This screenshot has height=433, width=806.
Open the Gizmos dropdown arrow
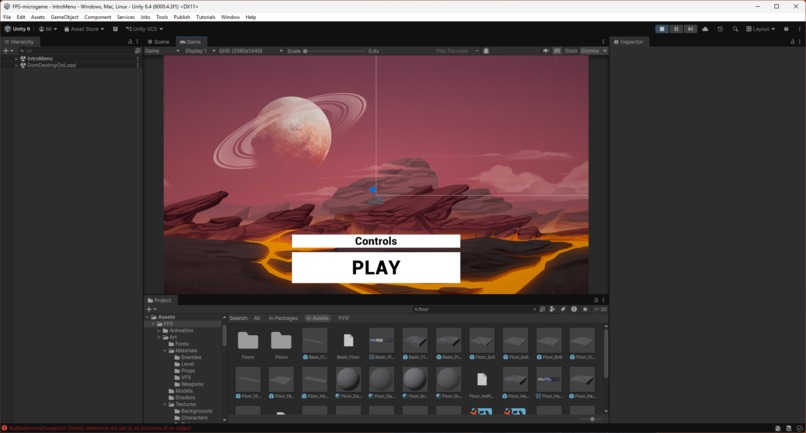point(605,51)
